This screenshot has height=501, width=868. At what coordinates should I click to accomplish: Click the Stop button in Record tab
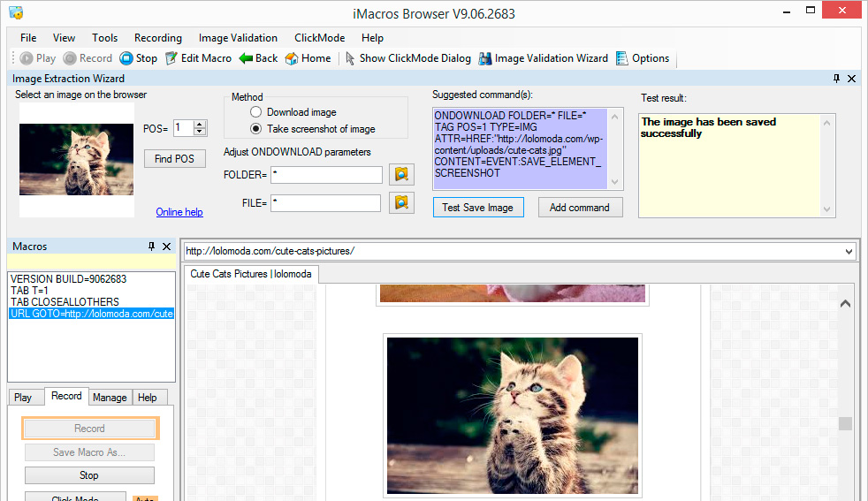pos(89,475)
